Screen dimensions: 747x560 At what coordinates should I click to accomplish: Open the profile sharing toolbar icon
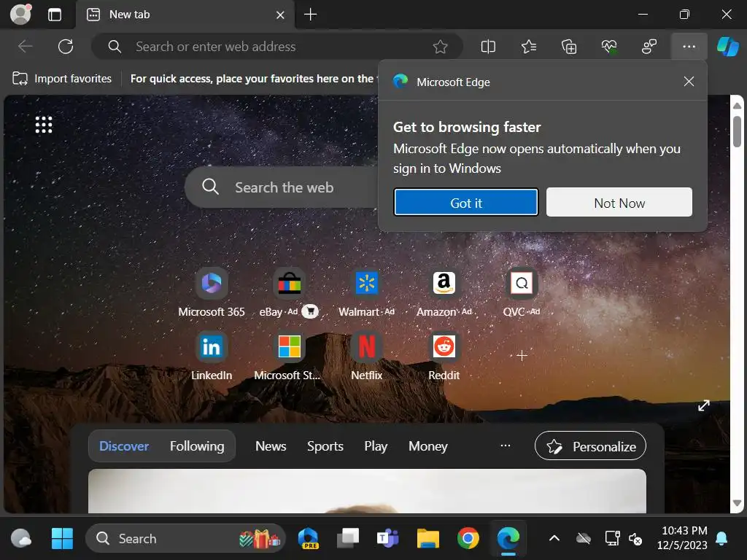click(x=649, y=47)
